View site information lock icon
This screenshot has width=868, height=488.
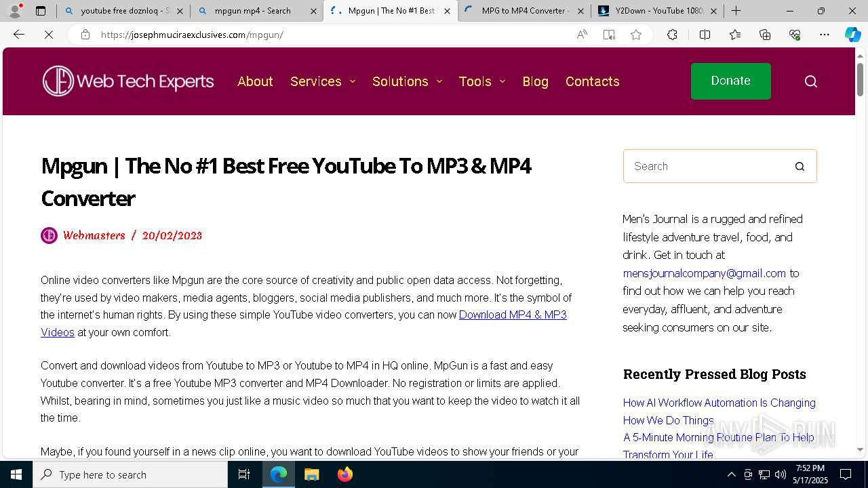pyautogui.click(x=85, y=35)
